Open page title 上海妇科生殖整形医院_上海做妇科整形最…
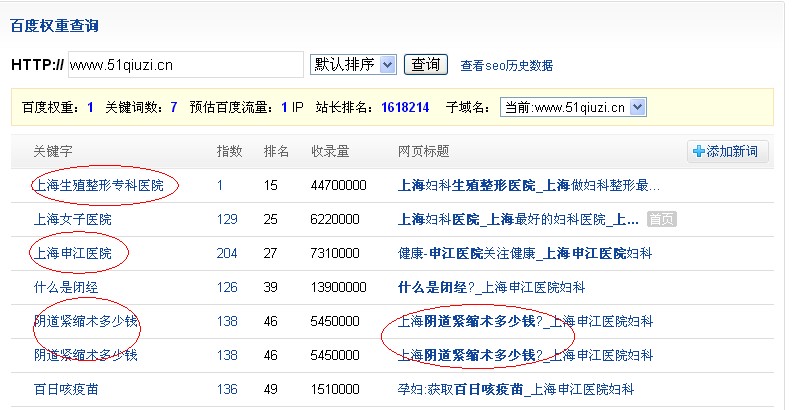 tap(528, 185)
